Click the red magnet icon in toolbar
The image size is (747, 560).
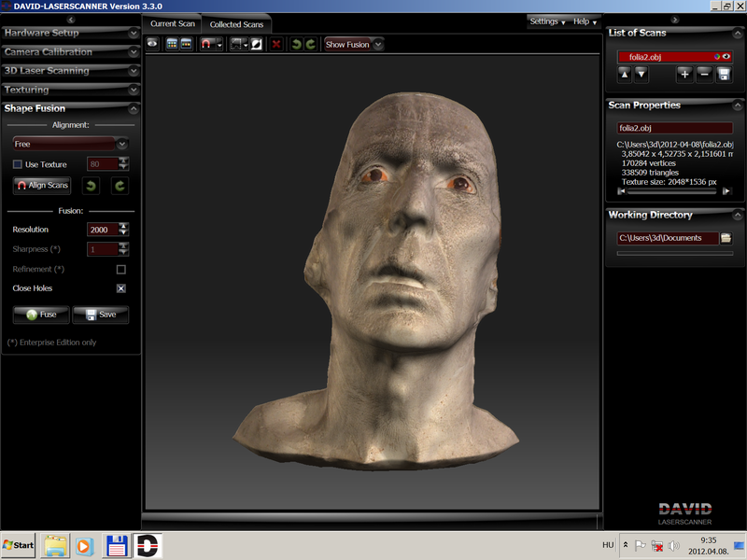206,44
